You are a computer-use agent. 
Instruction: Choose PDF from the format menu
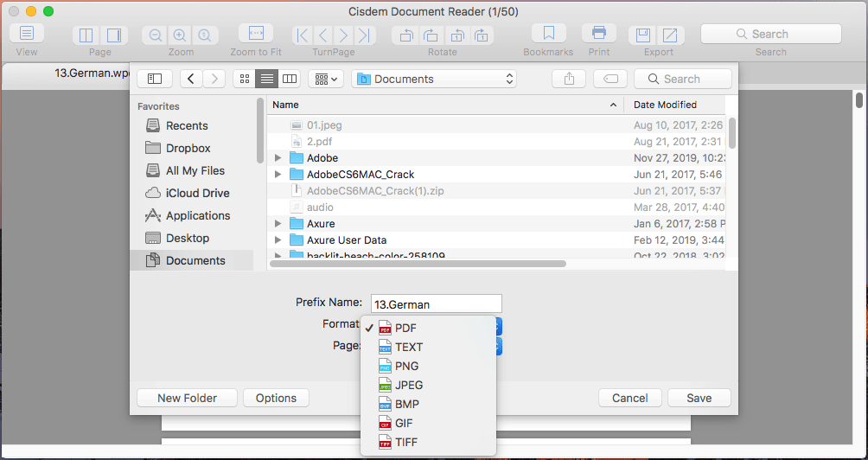427,328
